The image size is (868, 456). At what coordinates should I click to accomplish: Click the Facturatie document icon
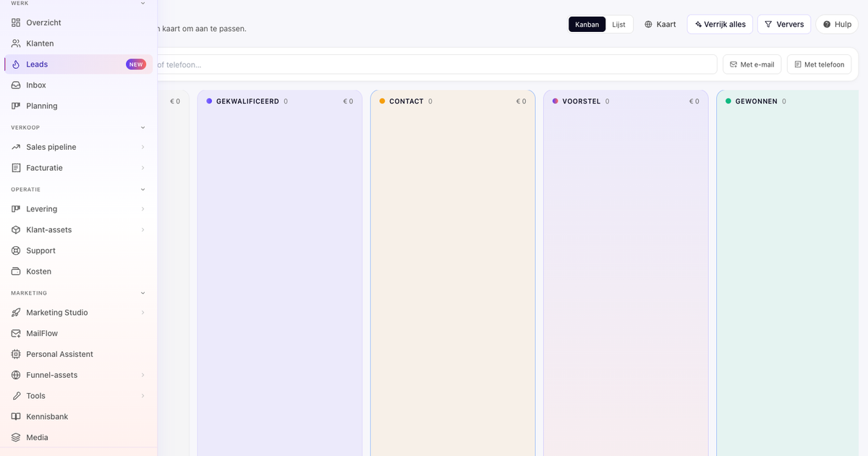[x=16, y=168]
